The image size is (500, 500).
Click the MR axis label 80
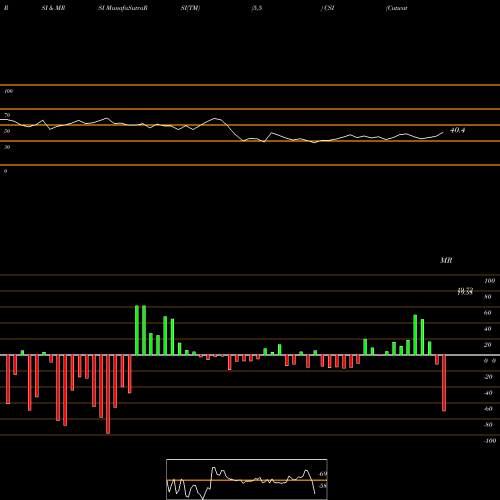488,297
